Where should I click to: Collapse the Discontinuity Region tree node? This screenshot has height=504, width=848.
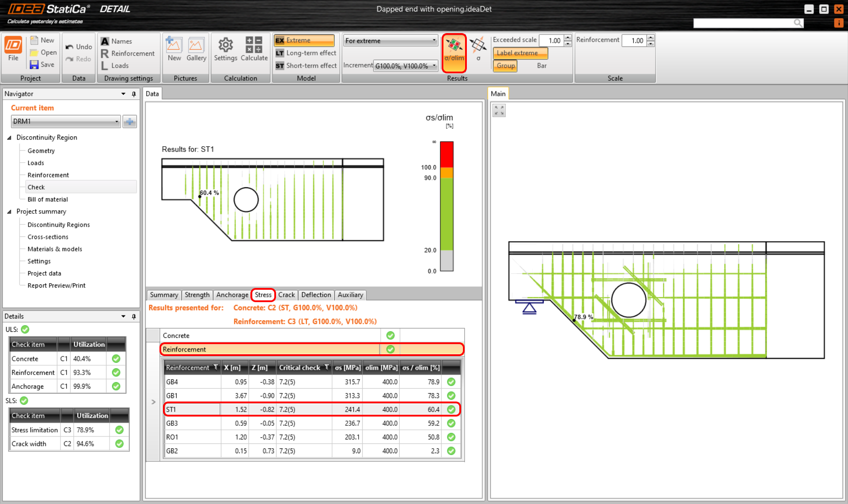[x=9, y=138]
